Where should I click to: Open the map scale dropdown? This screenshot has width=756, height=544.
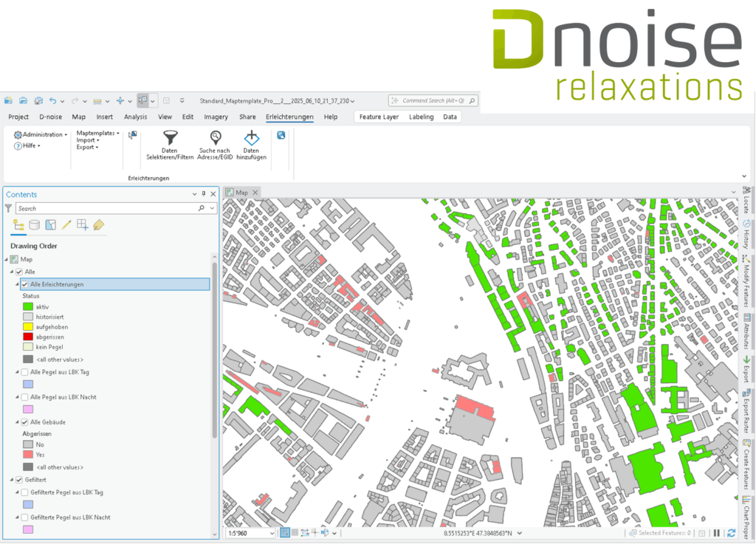(x=272, y=533)
